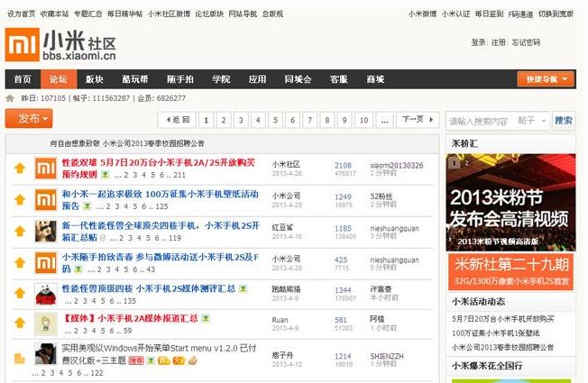Open the 学院 nav tab
This screenshot has height=383, width=588.
(221, 79)
